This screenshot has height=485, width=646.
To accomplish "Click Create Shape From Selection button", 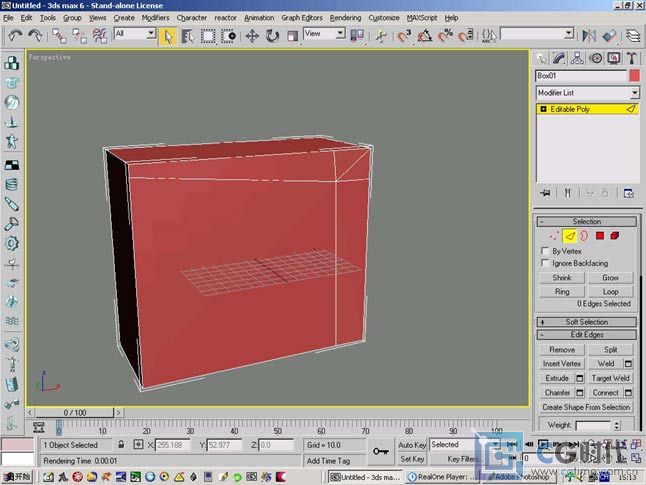I will [x=586, y=407].
